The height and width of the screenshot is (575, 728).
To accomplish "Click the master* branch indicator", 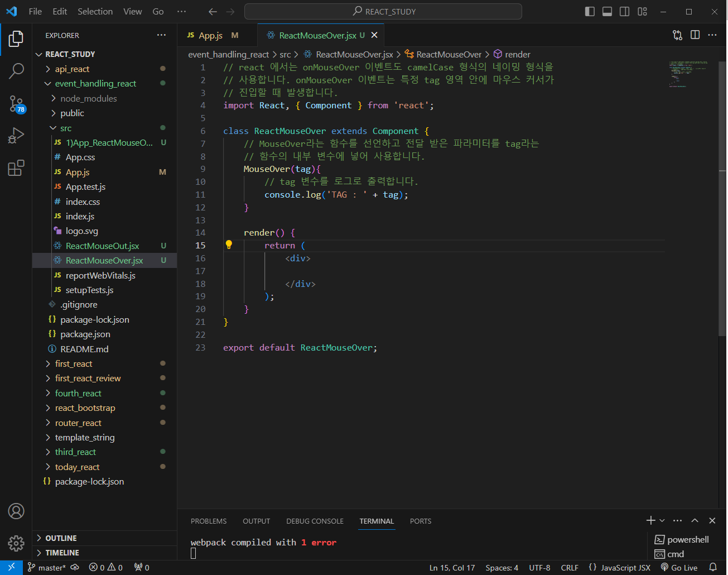I will coord(46,567).
